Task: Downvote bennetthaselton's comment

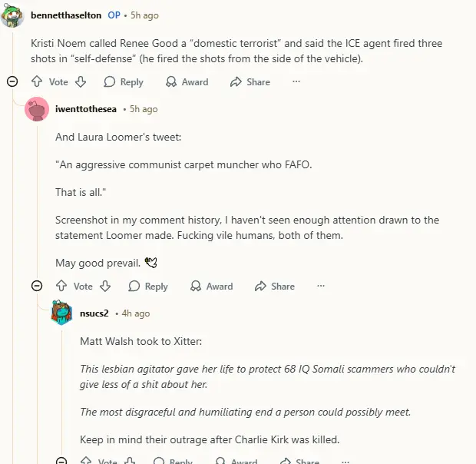Action: pyautogui.click(x=81, y=81)
